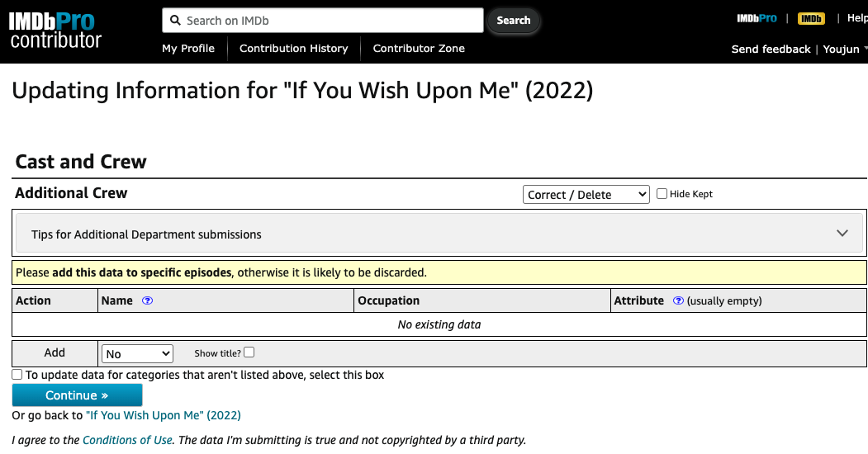Toggle the Hide Kept checkbox
This screenshot has width=868, height=454.
pos(662,194)
